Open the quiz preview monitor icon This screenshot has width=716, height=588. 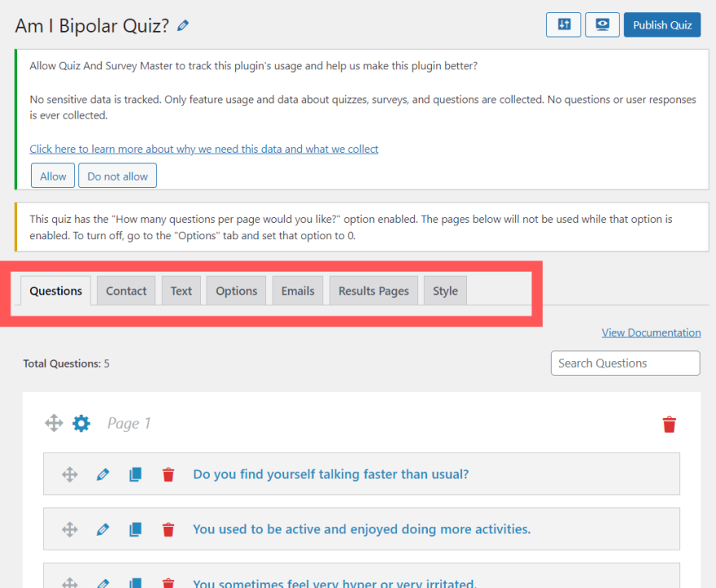(x=603, y=24)
